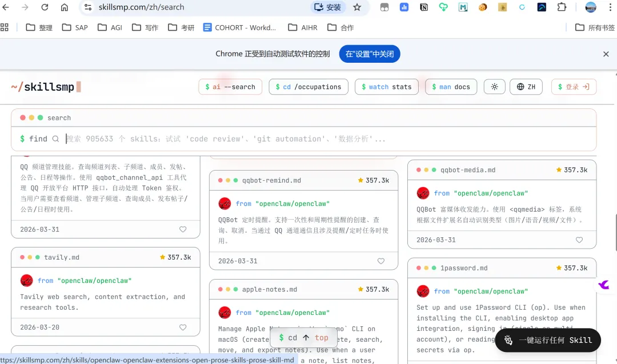Toggle the light/dark theme sun button
Viewport: 617px width, 364px height.
[495, 87]
